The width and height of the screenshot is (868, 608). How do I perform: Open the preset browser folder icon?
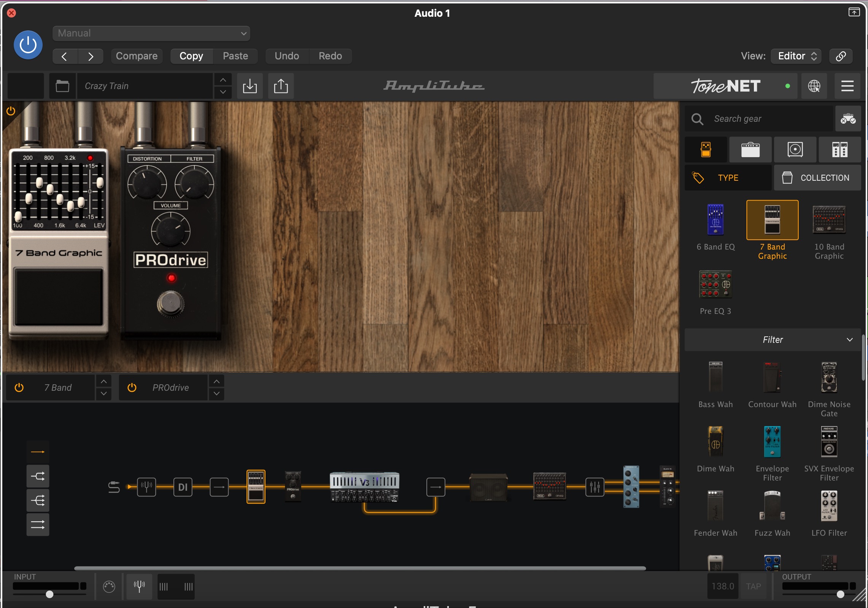tap(62, 86)
